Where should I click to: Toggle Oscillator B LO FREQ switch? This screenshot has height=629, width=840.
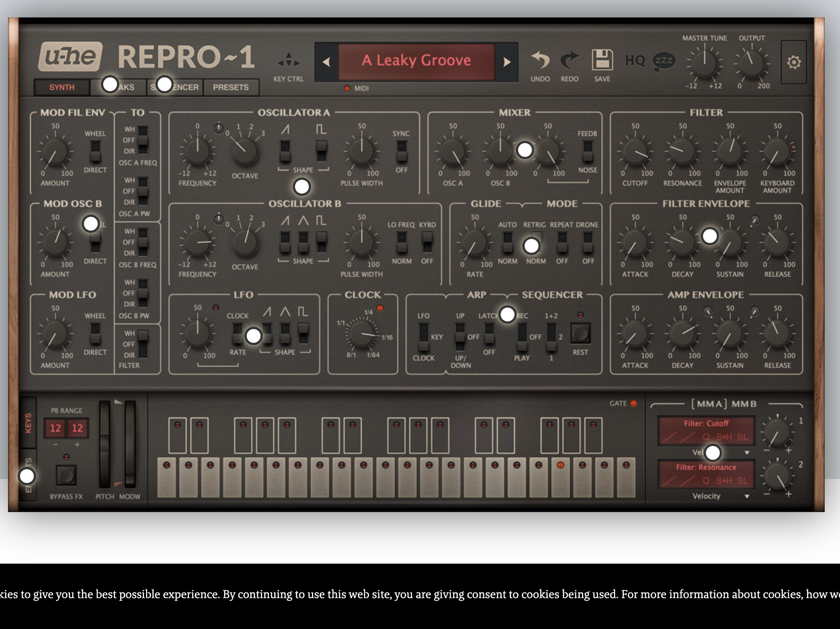401,243
